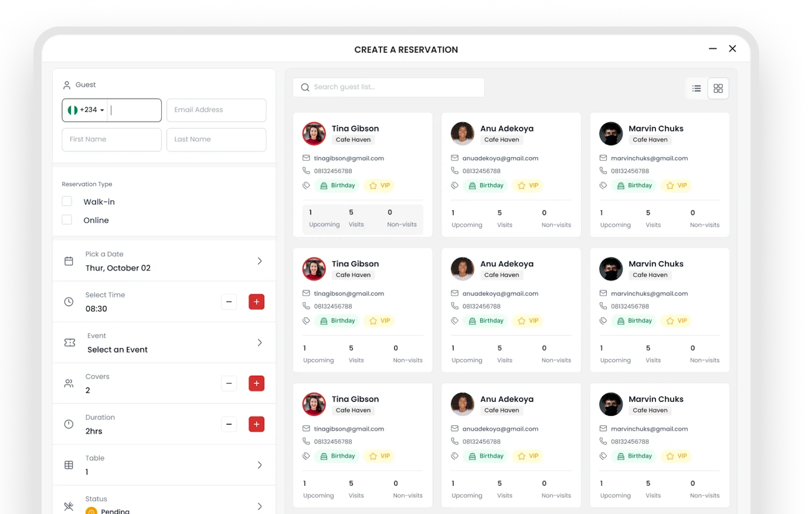Click the calendar icon beside Pick a Date
812x514 pixels.
coord(69,261)
